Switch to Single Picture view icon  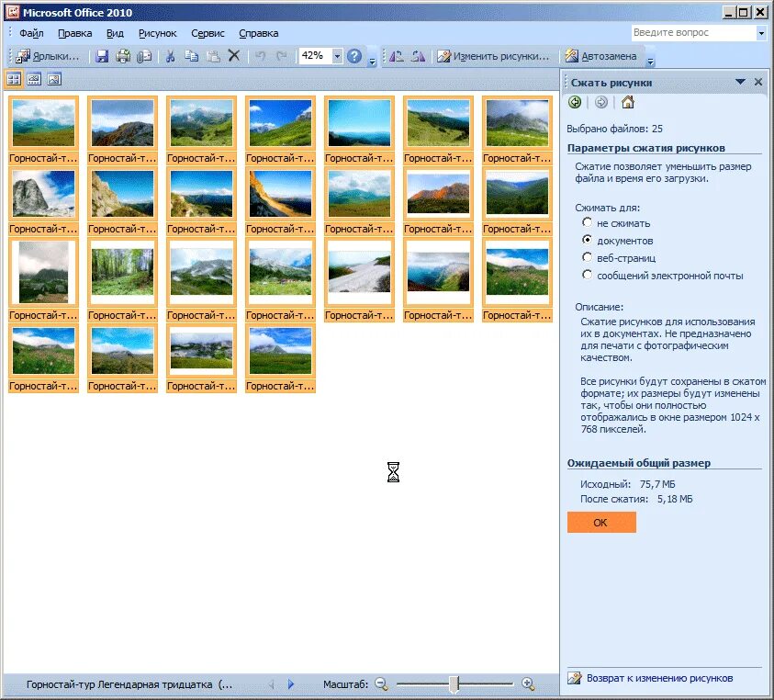[x=54, y=79]
